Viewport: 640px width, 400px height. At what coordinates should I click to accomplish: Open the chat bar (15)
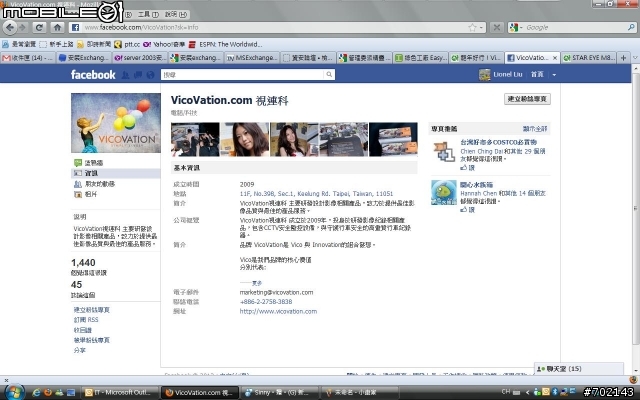tap(579, 369)
